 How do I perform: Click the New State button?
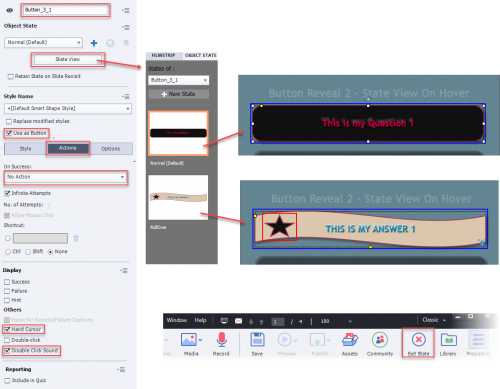point(179,94)
